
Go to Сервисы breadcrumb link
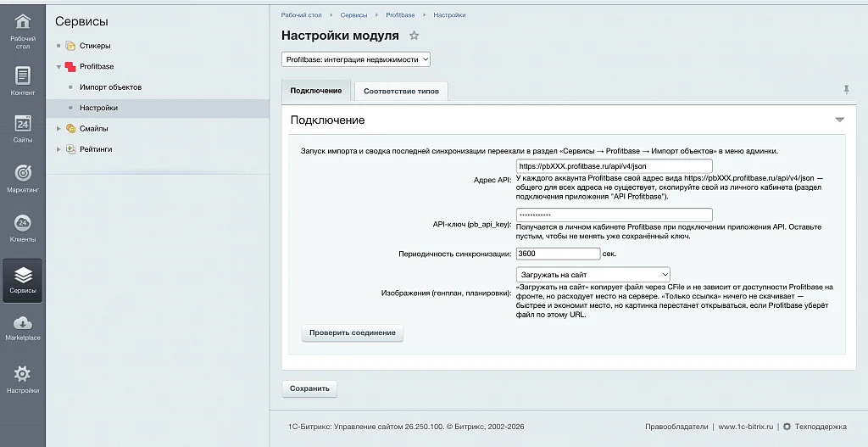[x=353, y=15]
